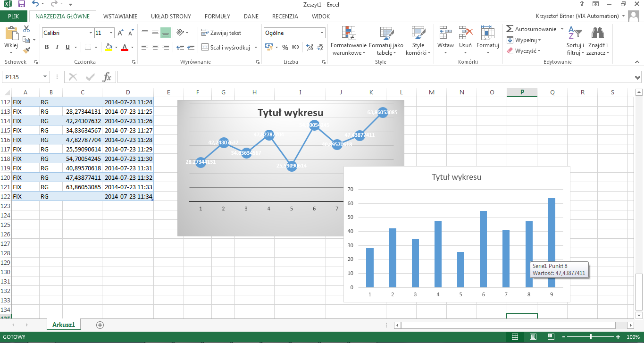Click the Save icon in quick access toolbar

tap(22, 4)
